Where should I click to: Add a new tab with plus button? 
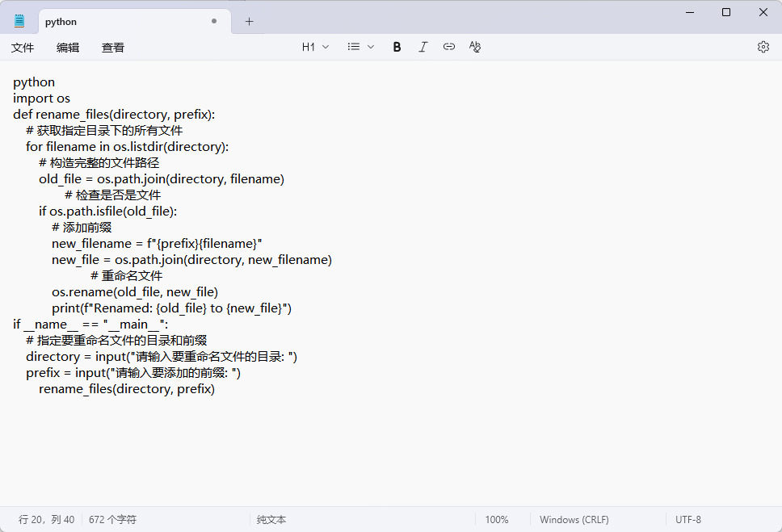[250, 22]
